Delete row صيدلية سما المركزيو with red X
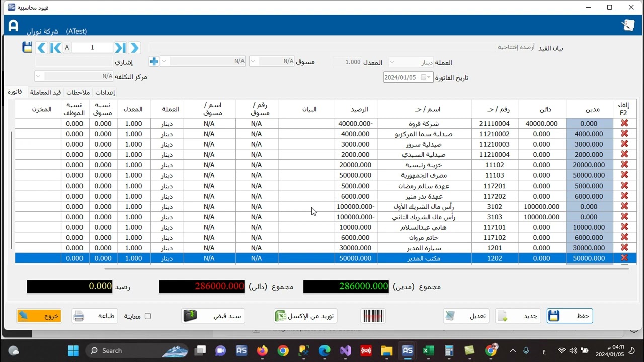The width and height of the screenshot is (644, 362). click(x=624, y=134)
